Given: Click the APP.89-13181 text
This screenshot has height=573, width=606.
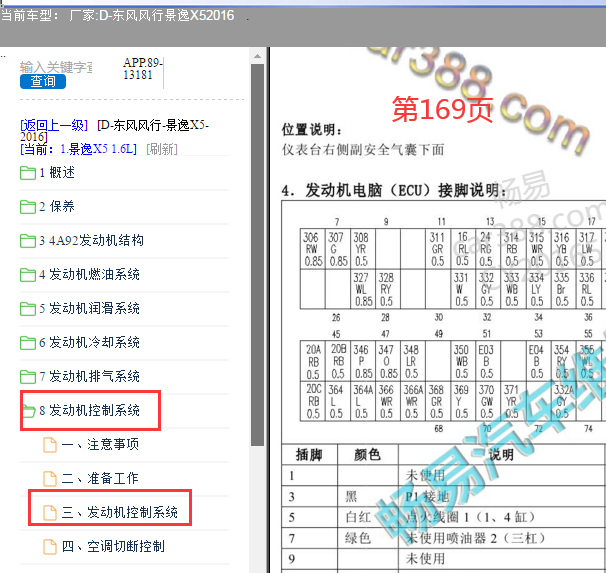Looking at the screenshot, I should pyautogui.click(x=143, y=69).
